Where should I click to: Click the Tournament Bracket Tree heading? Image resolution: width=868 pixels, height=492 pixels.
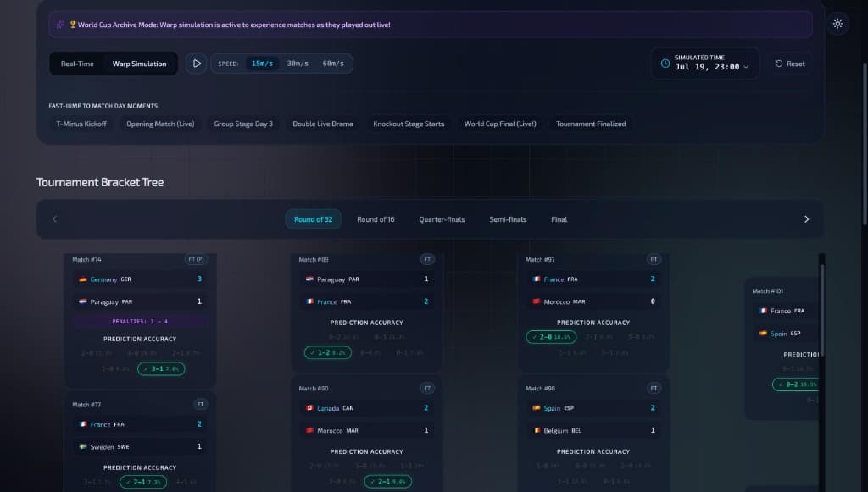100,182
